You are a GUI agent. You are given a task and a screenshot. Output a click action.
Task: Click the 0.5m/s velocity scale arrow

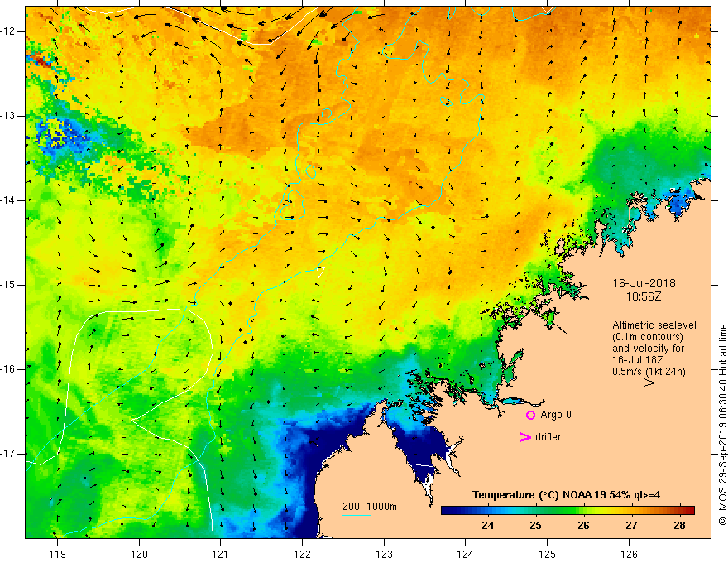tap(638, 383)
